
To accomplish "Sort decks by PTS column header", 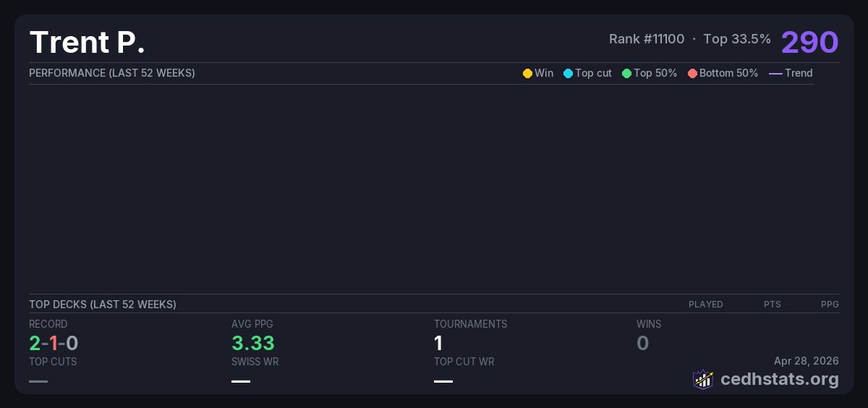I will click(x=772, y=305).
